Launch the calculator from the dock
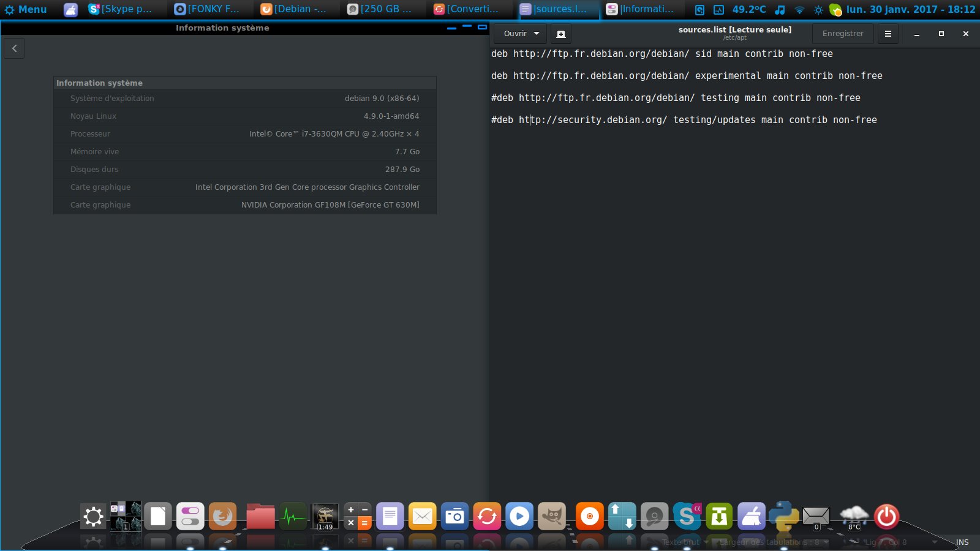Screen dimensions: 980x551 click(358, 517)
